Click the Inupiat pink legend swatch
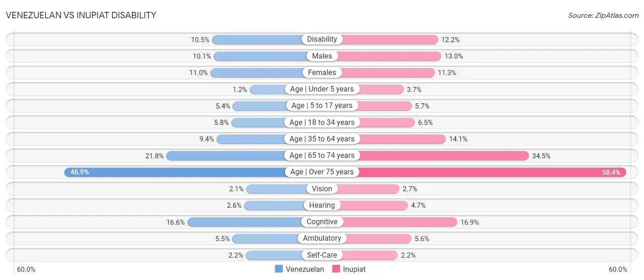The height and width of the screenshot is (280, 644). 336,269
